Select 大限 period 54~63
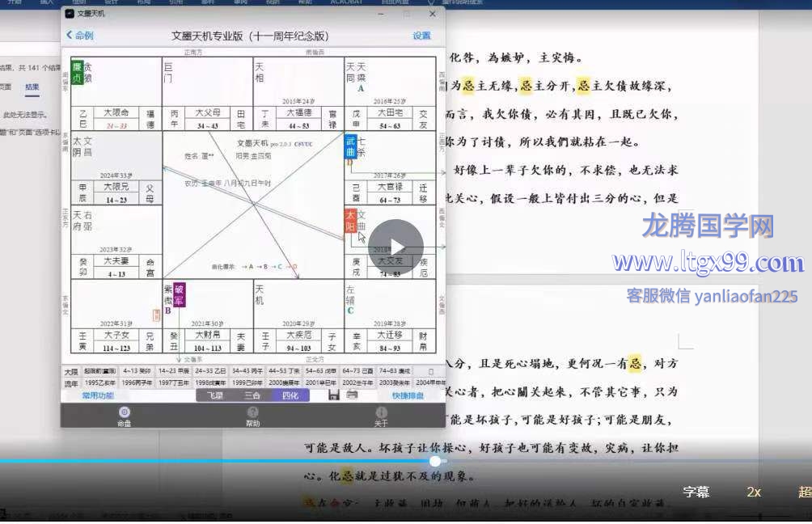The height and width of the screenshot is (524, 812). click(320, 371)
